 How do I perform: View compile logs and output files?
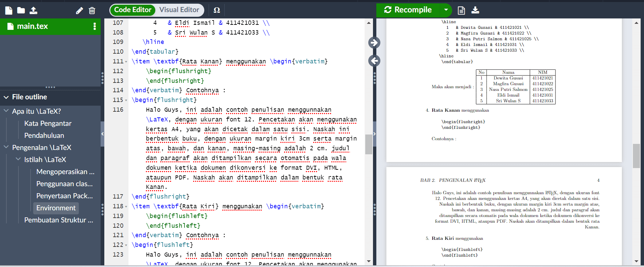[x=462, y=10]
